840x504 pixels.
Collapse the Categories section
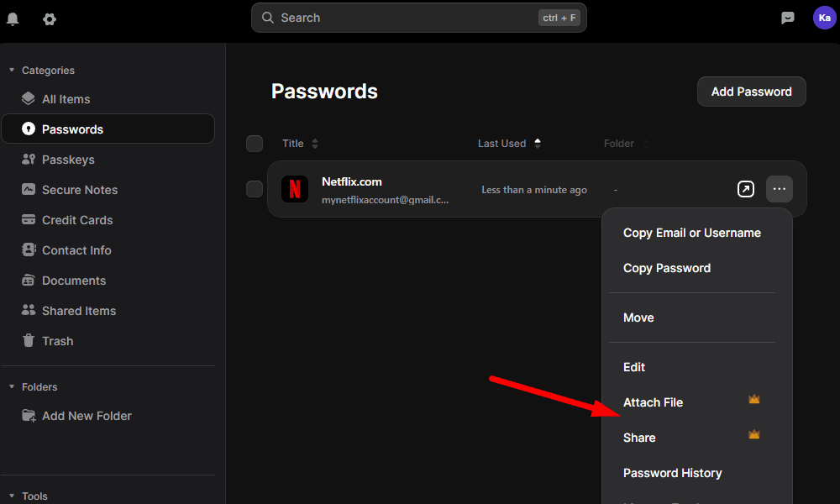coord(12,71)
